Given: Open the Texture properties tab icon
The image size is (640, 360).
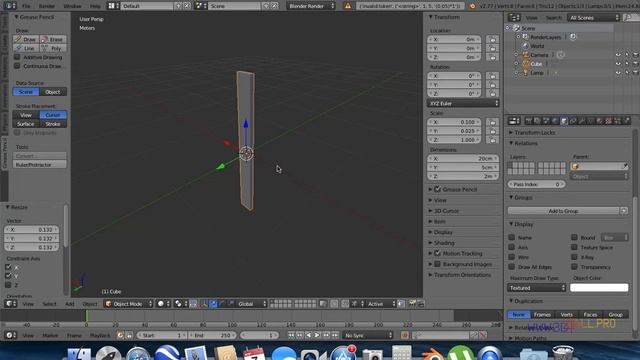Looking at the screenshot, I should point(609,121).
